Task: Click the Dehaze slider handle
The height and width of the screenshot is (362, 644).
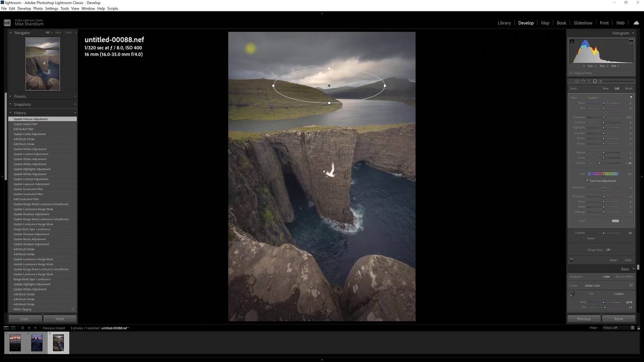Action: 599,163
